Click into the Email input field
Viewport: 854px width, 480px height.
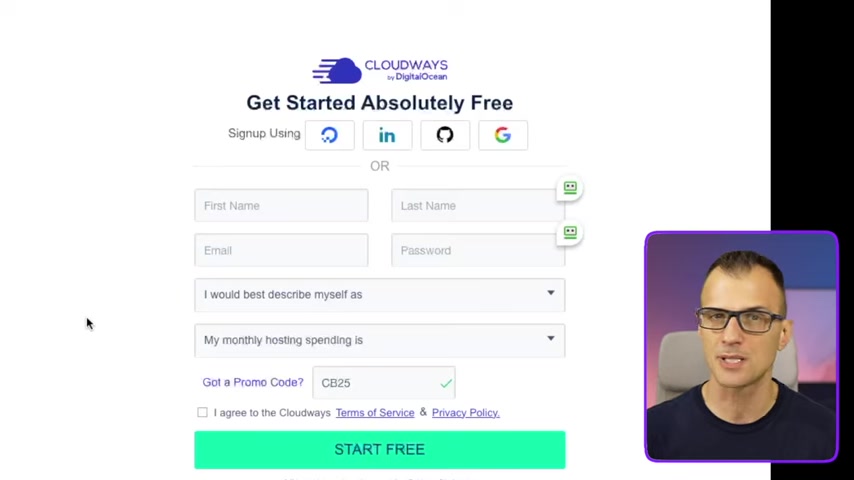[281, 250]
